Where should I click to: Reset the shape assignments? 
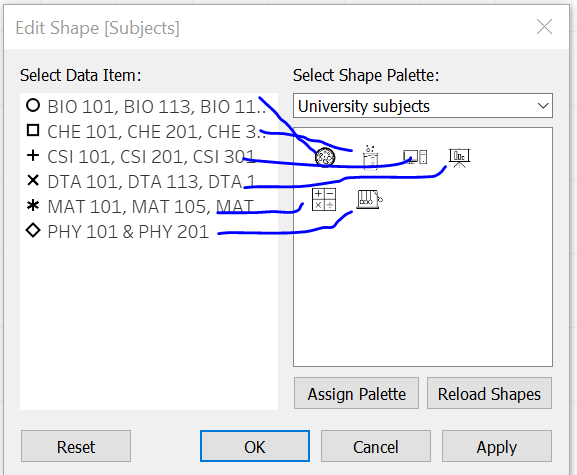coord(76,446)
